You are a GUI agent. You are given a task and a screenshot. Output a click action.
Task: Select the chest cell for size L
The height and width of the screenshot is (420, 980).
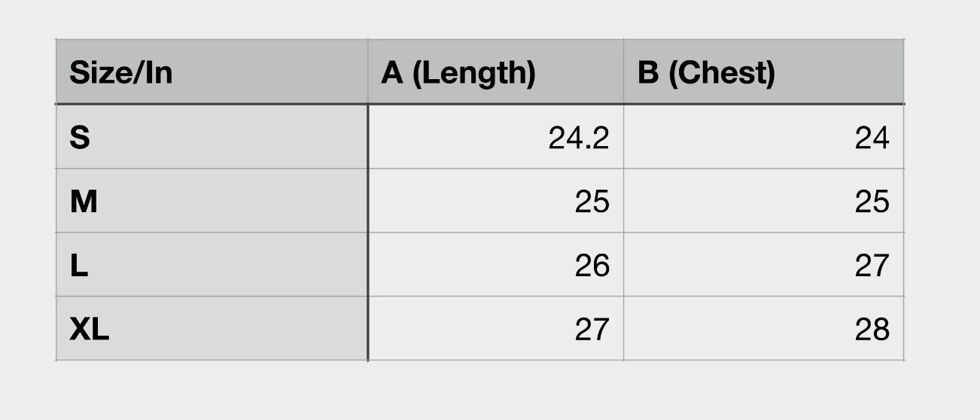tap(763, 264)
